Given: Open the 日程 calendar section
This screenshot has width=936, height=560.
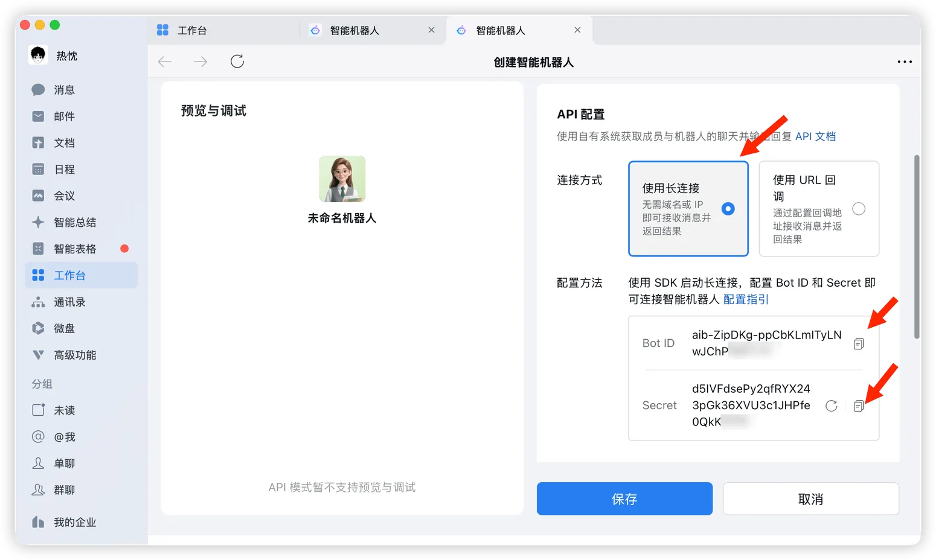Looking at the screenshot, I should (63, 169).
